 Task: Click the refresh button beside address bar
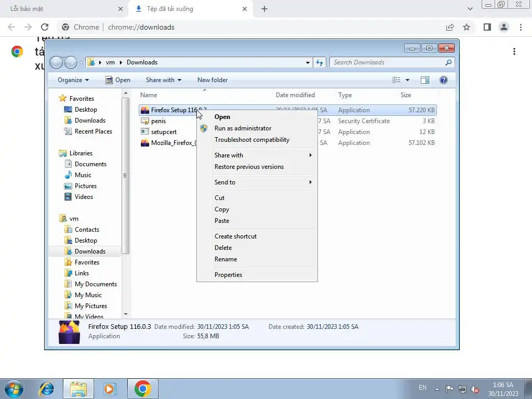(320, 62)
